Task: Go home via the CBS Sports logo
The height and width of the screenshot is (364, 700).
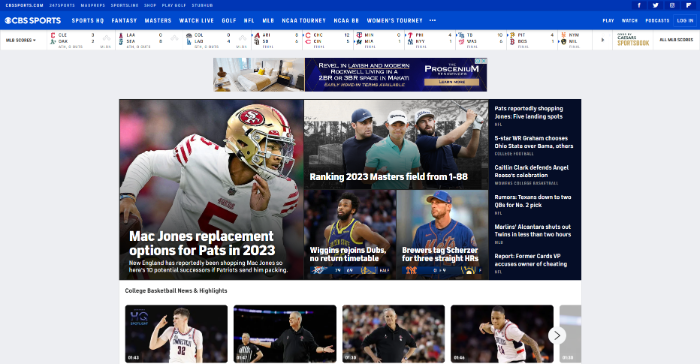Action: coord(33,21)
